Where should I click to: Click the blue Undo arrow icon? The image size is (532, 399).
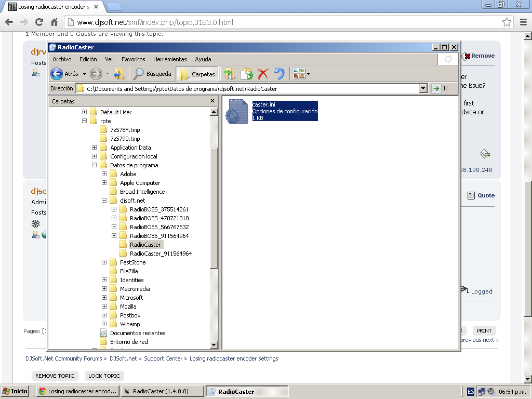tap(280, 74)
